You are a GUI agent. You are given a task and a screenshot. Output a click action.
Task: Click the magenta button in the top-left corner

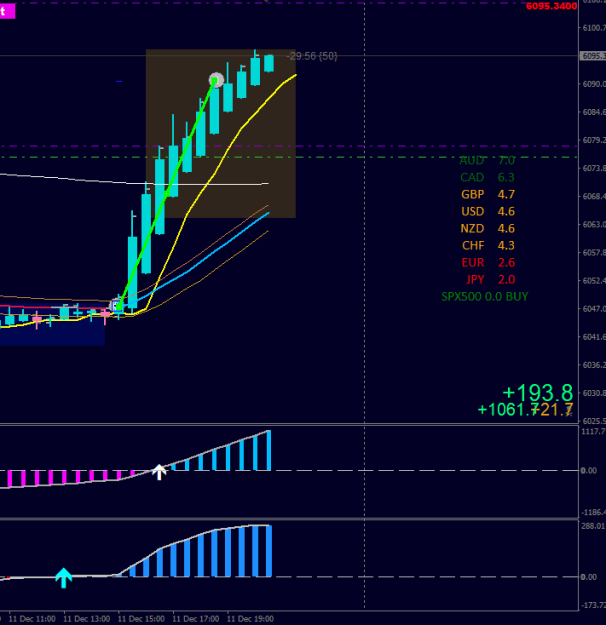tap(7, 11)
